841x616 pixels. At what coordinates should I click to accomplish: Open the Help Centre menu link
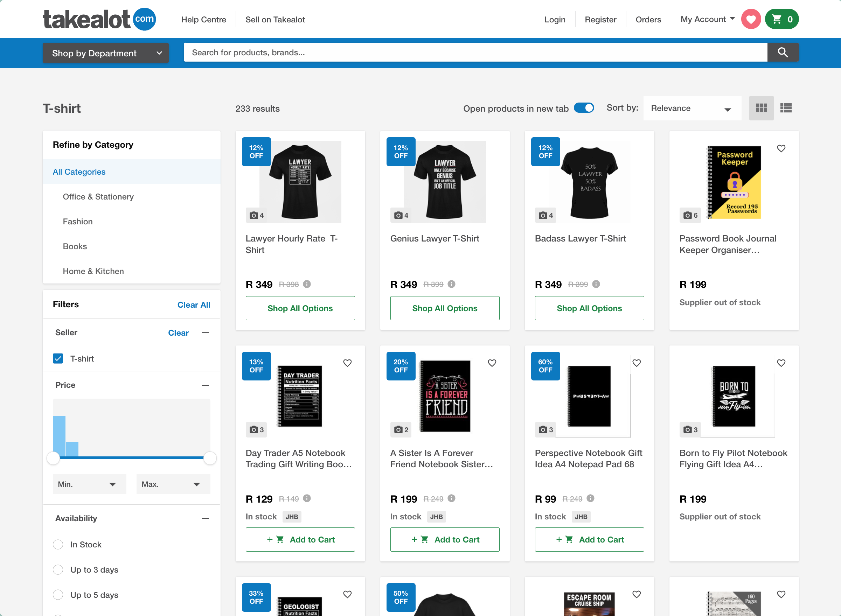coord(204,20)
